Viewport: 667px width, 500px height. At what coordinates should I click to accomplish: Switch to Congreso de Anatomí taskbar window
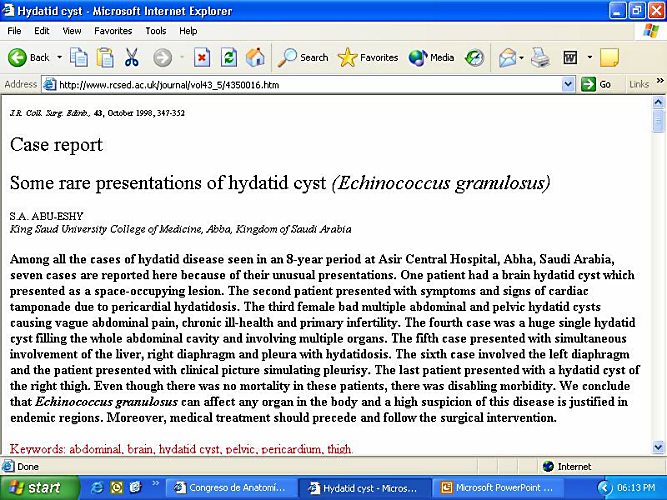click(x=230, y=488)
